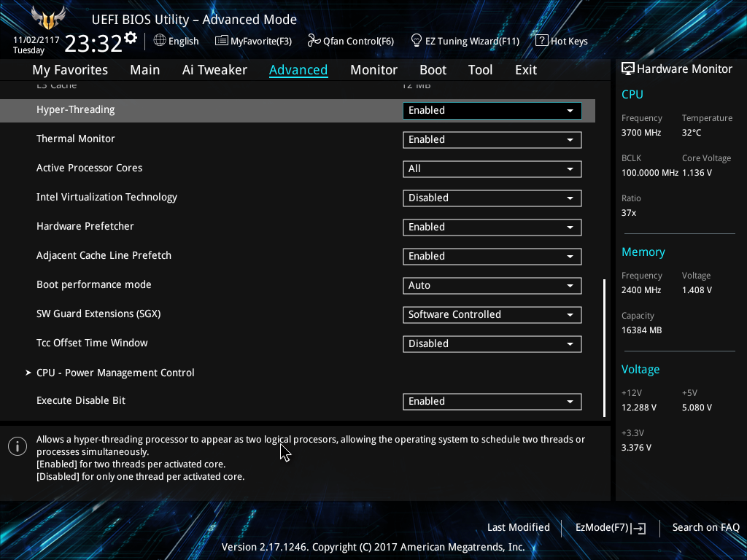Switch to the Tool tab
The width and height of the screenshot is (747, 560).
click(480, 70)
